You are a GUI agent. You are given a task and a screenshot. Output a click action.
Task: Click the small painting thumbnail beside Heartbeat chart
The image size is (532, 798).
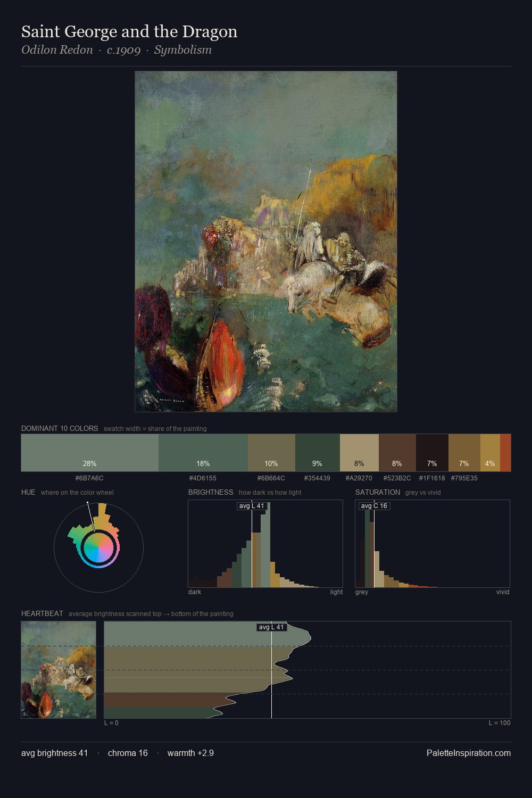(59, 670)
